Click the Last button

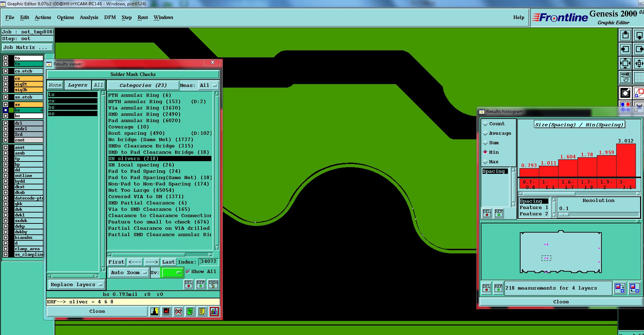(168, 262)
